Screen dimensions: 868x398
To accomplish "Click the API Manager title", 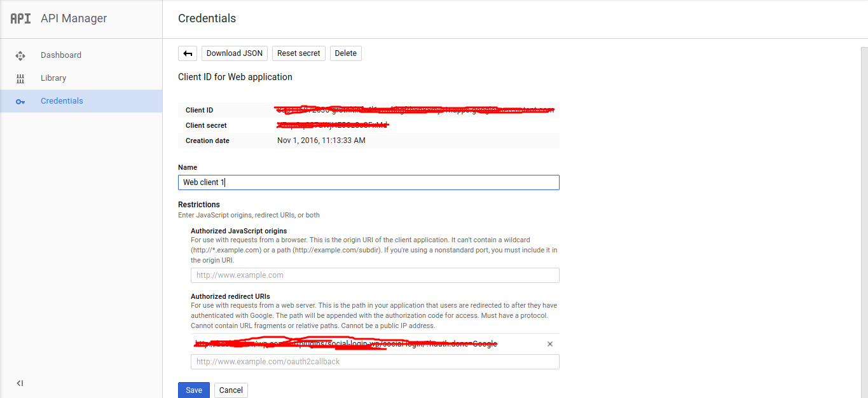I will [x=74, y=18].
